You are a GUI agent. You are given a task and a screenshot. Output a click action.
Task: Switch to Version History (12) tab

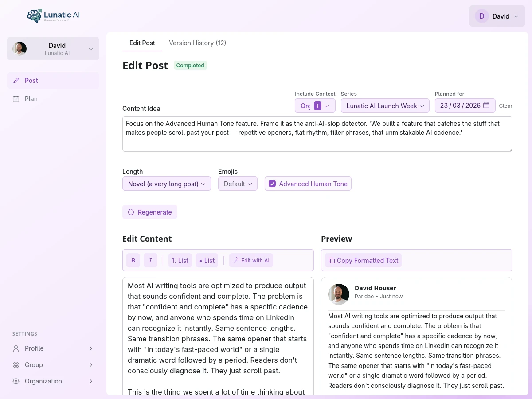(198, 43)
